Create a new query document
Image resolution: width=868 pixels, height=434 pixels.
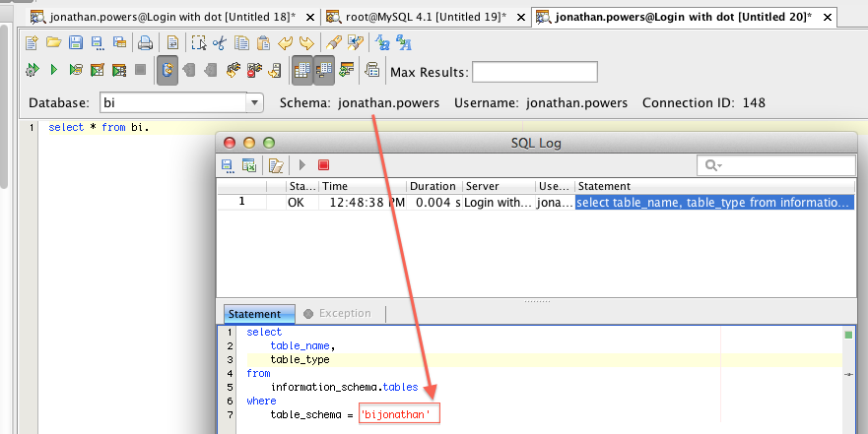pos(33,42)
